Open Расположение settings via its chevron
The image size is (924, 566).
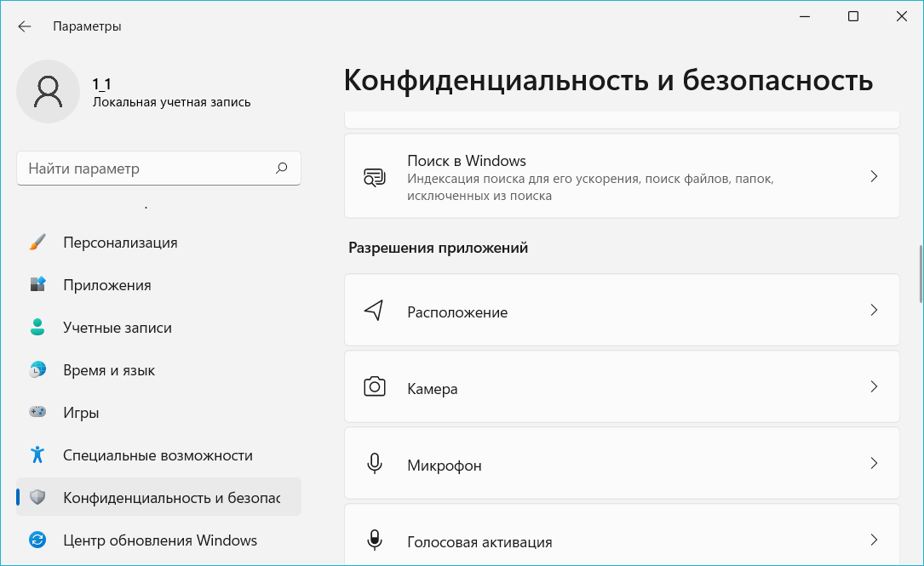pos(873,311)
